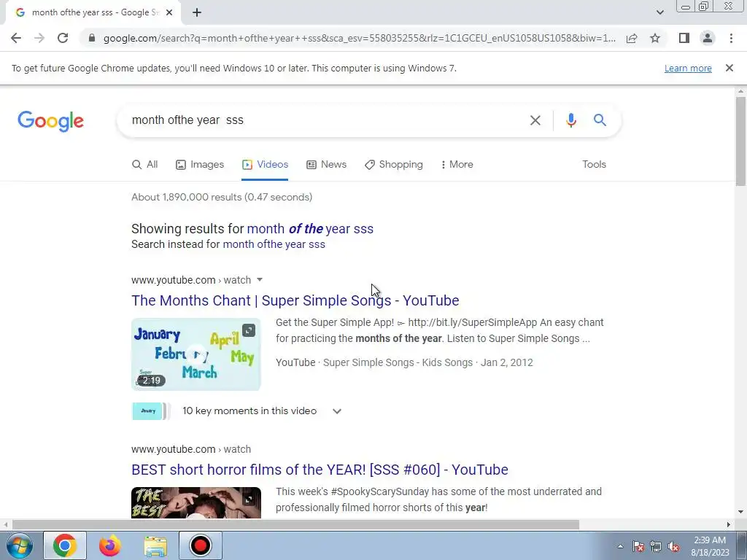Share this page via the share icon

(632, 38)
